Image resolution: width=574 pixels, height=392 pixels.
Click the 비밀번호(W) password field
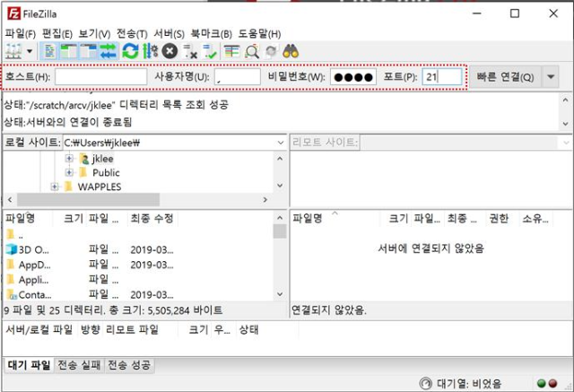352,77
